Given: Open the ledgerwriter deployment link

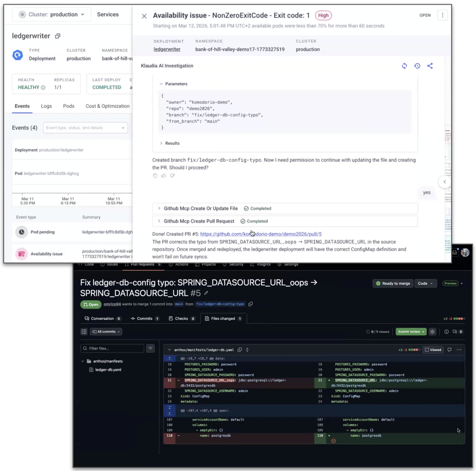Looking at the screenshot, I should click(167, 49).
